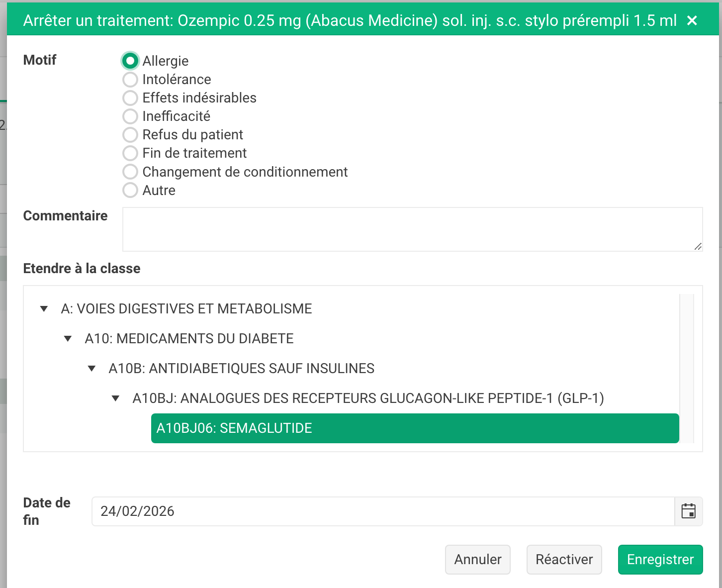
Task: Select Refus du patient radio button
Action: click(x=130, y=135)
